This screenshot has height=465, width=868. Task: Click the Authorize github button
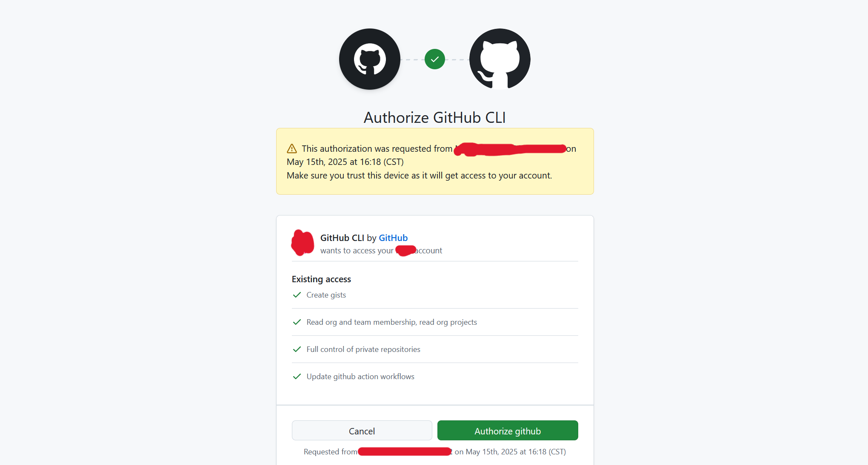point(508,431)
